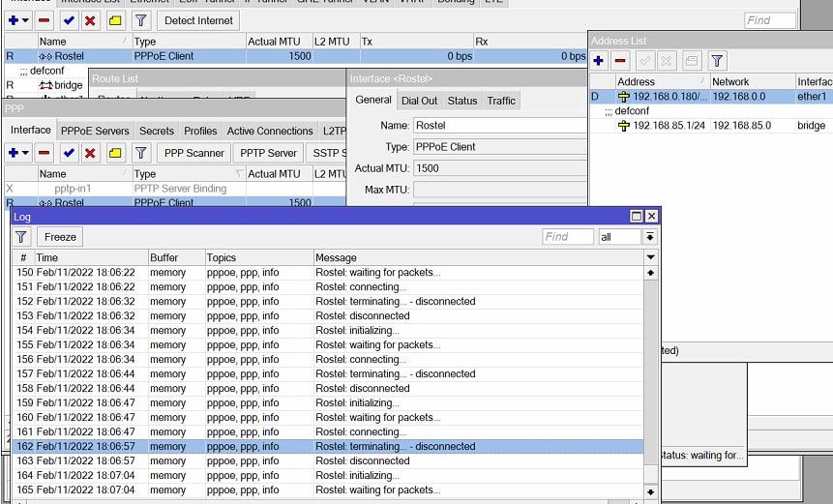This screenshot has width=833, height=504.
Task: Open PPTP Server settings
Action: click(x=268, y=153)
